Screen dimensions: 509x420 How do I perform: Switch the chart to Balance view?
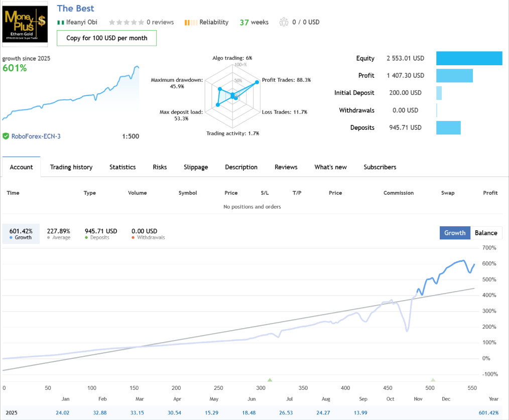point(486,233)
